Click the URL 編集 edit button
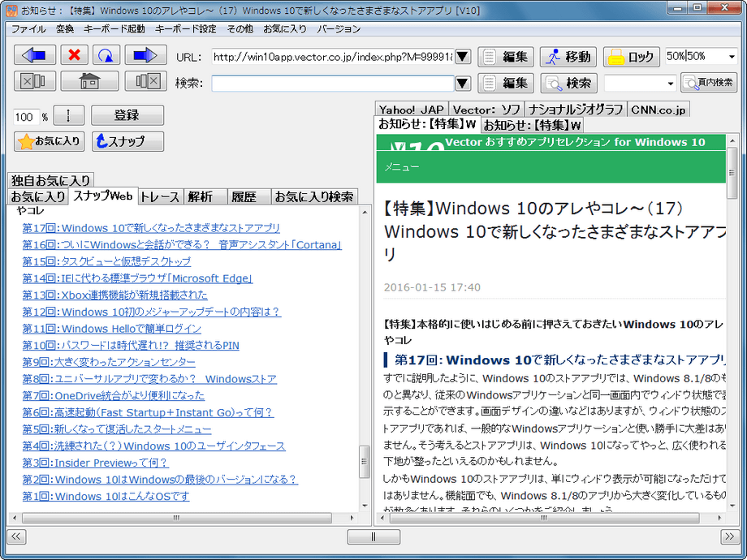Screen dimensions: 747x560 pyautogui.click(x=506, y=57)
